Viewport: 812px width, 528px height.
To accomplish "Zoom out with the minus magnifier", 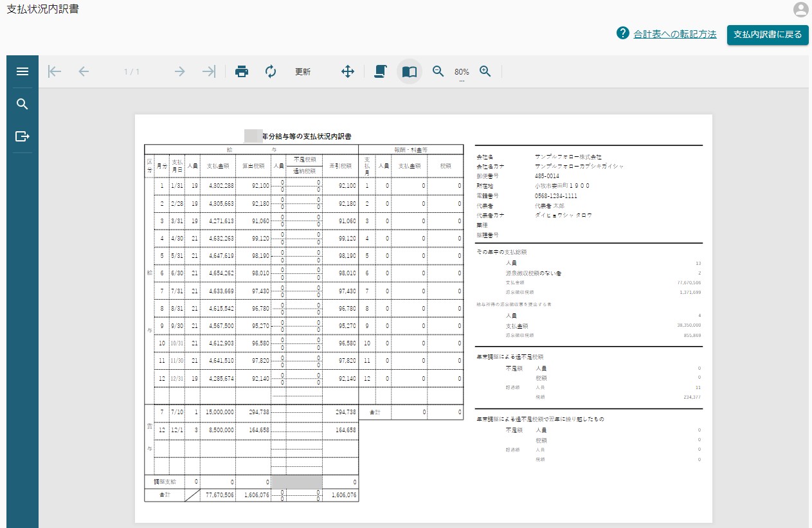I will pos(438,71).
